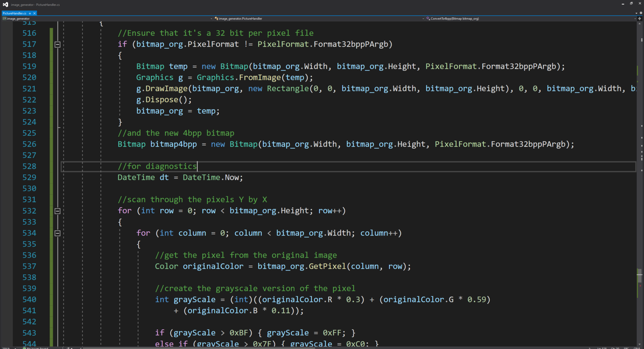Screen dimensions: 644x349
Task: Click the vertical scrollbar thumb
Action: pos(640,275)
